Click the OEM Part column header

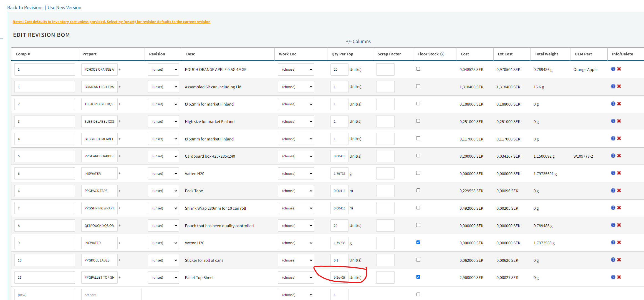coord(583,54)
